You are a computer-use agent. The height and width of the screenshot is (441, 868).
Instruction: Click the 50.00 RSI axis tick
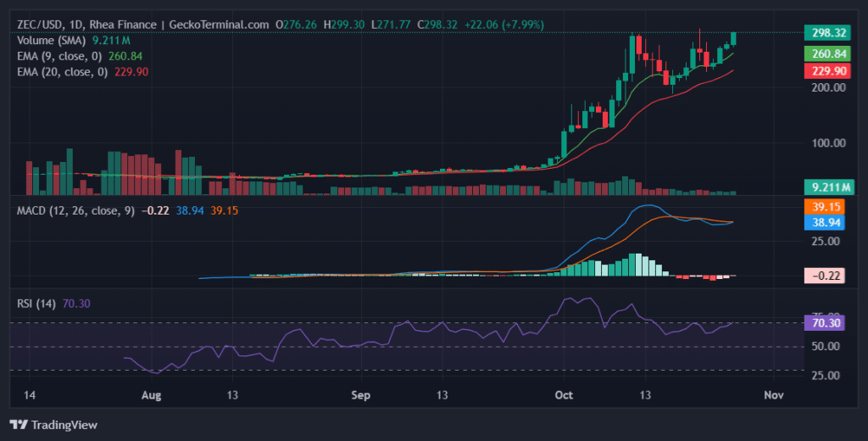[826, 346]
